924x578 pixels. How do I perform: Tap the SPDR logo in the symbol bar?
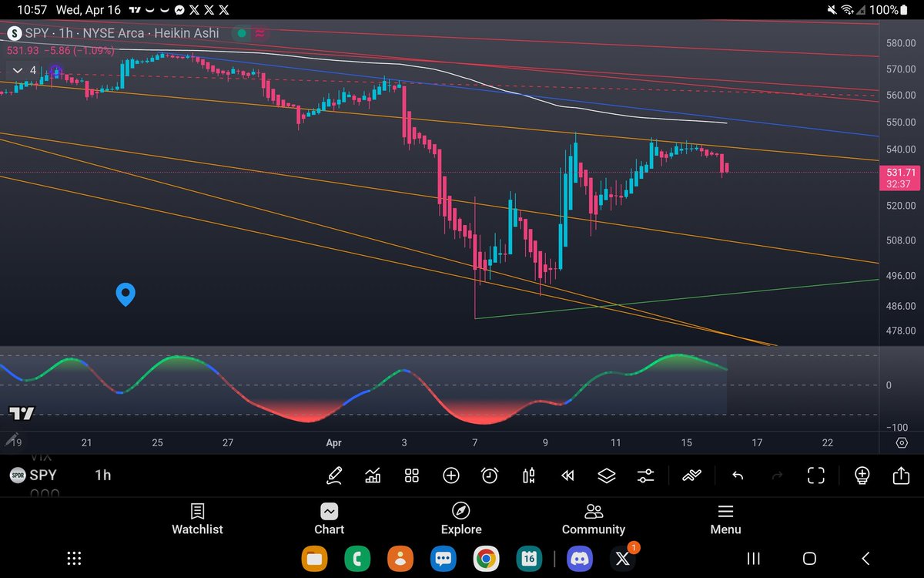point(17,476)
